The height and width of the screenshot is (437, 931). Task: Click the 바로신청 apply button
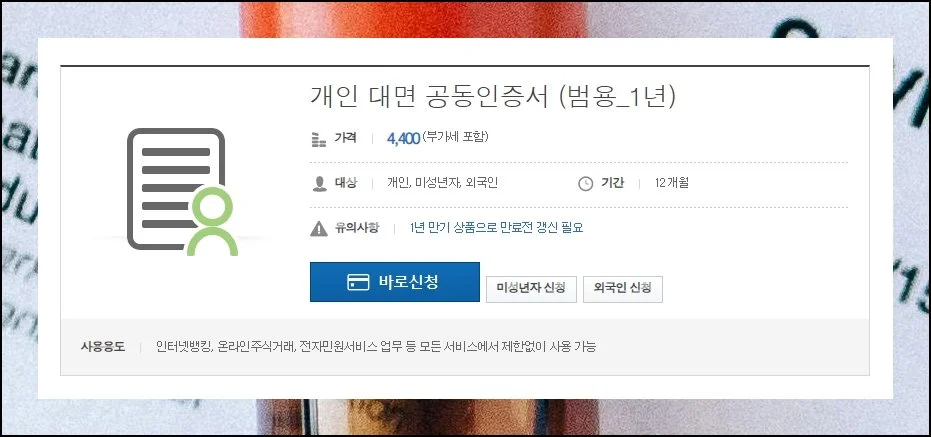(x=394, y=282)
